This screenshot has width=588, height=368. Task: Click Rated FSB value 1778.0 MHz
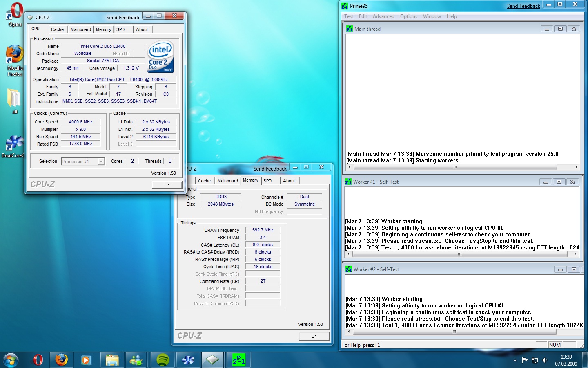81,144
